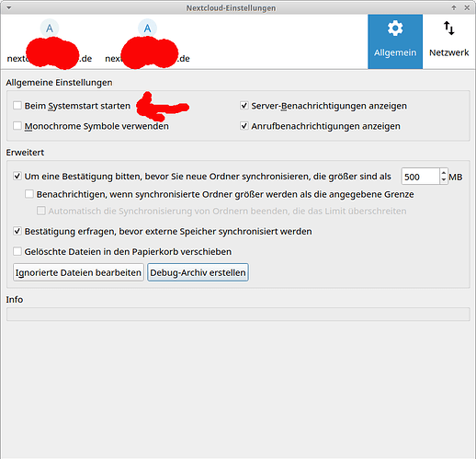Toggle Monochrome Symbole verwenden checkbox

pos(17,126)
